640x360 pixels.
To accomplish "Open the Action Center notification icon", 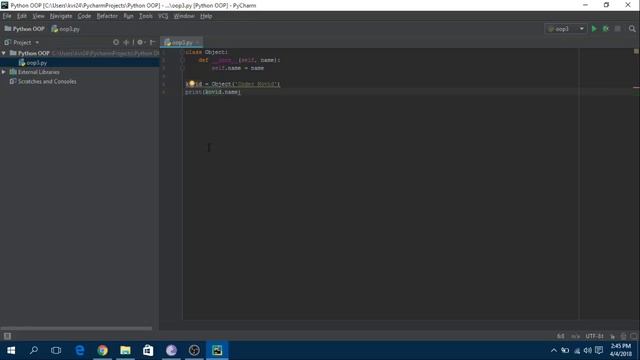I will 599,350.
